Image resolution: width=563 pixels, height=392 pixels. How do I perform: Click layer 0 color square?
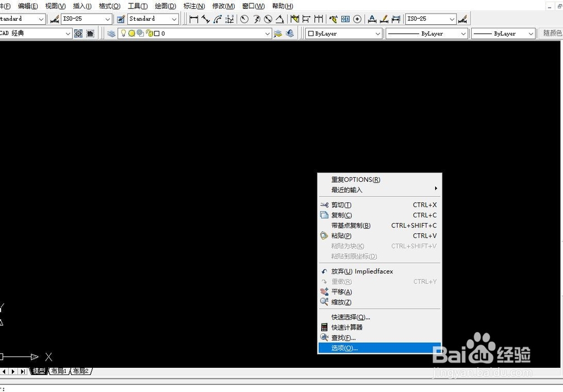[x=157, y=33]
